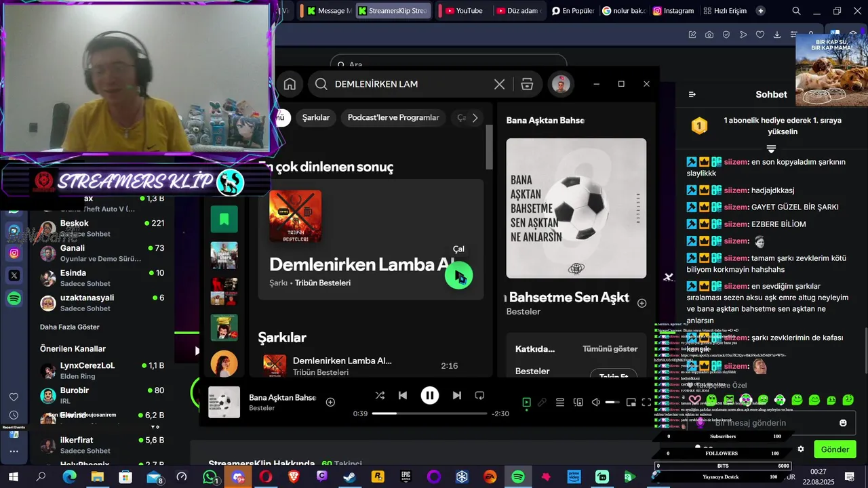Open the Windows Start menu
This screenshot has height=488, width=868.
(x=13, y=477)
